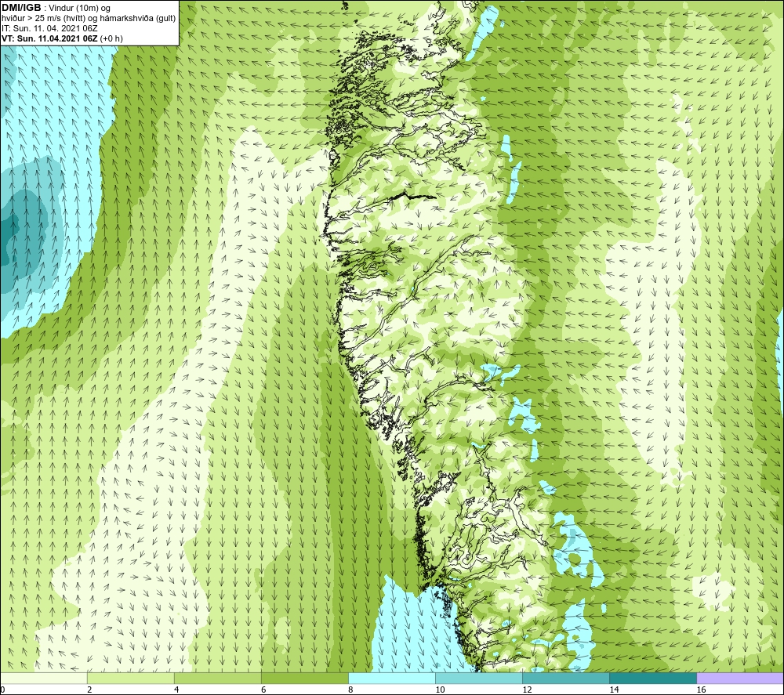Viewport: 784px width, 695px height.
Task: Click the 12–14 m/s teal legend band
Action: (x=566, y=678)
